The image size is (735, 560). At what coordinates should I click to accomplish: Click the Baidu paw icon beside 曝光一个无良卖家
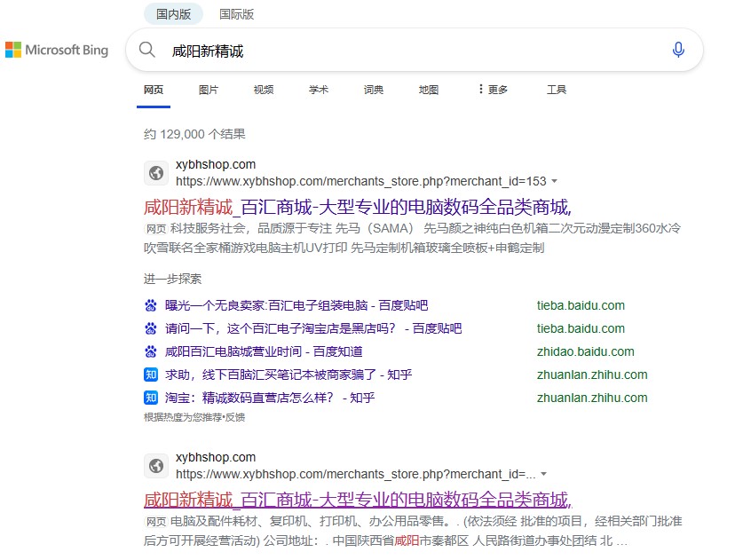coord(151,305)
